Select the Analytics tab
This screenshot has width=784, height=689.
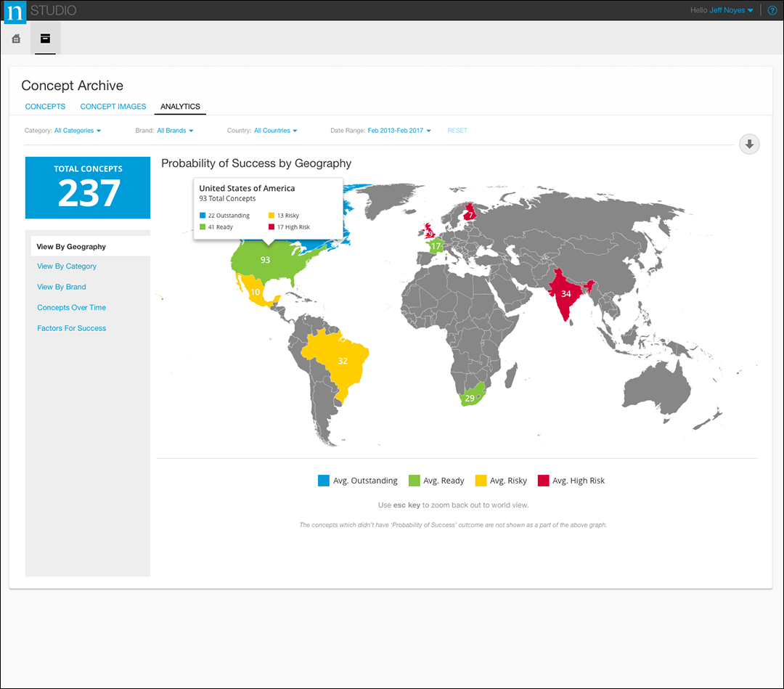pyautogui.click(x=180, y=107)
